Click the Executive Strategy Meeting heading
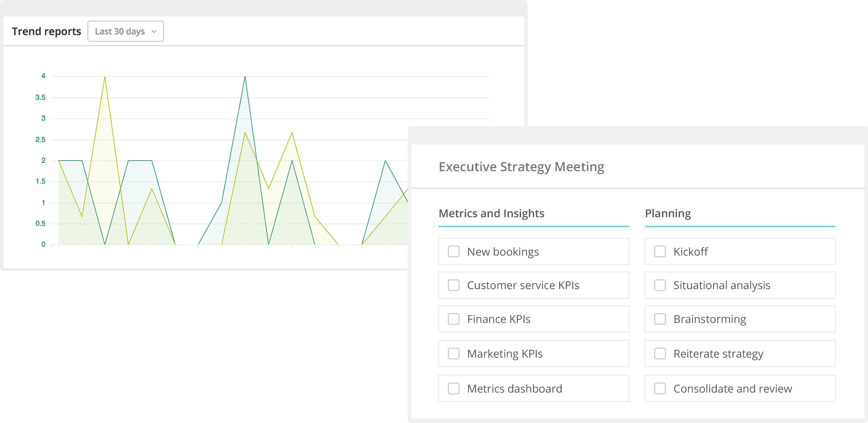This screenshot has width=868, height=423. [522, 166]
